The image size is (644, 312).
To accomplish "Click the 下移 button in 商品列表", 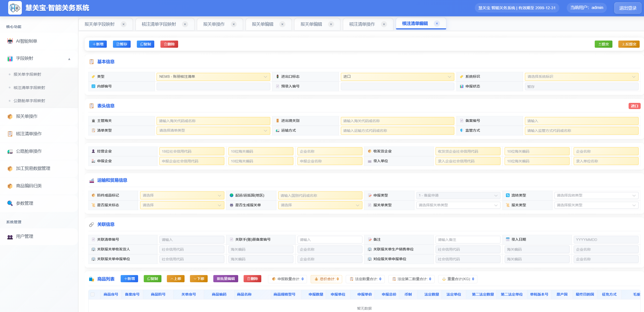I will [199, 279].
